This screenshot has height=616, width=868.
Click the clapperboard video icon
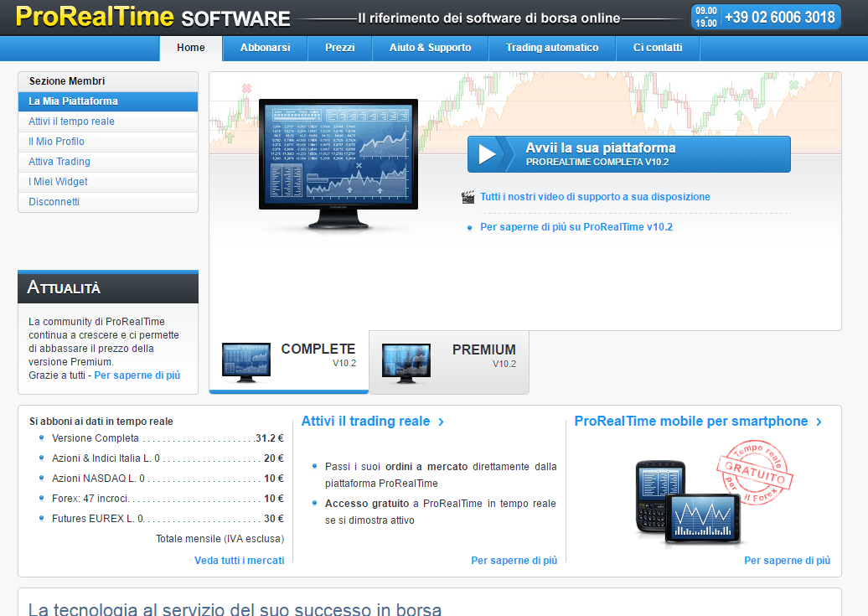tap(468, 197)
